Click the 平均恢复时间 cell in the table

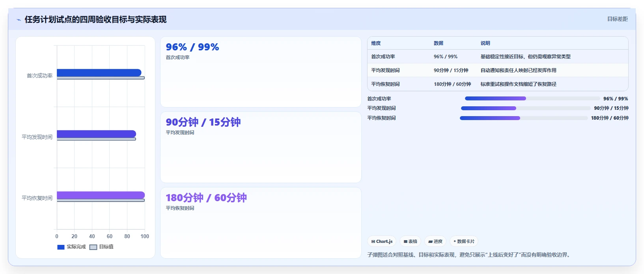tap(385, 84)
